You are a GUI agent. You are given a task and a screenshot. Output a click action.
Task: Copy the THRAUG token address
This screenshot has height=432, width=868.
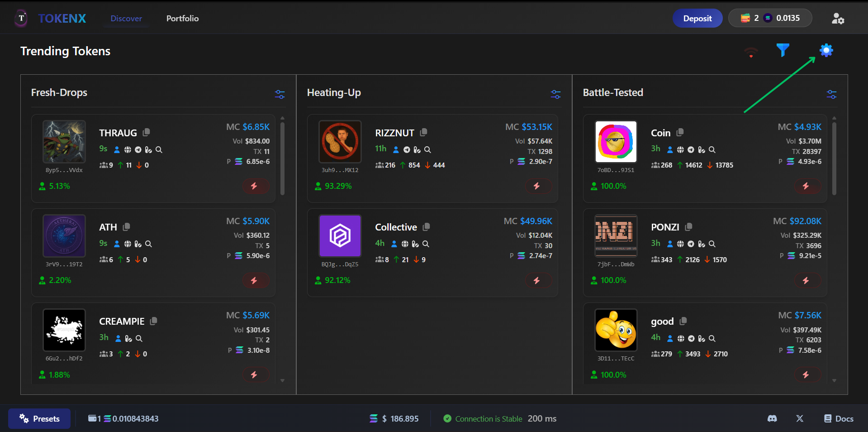click(146, 132)
